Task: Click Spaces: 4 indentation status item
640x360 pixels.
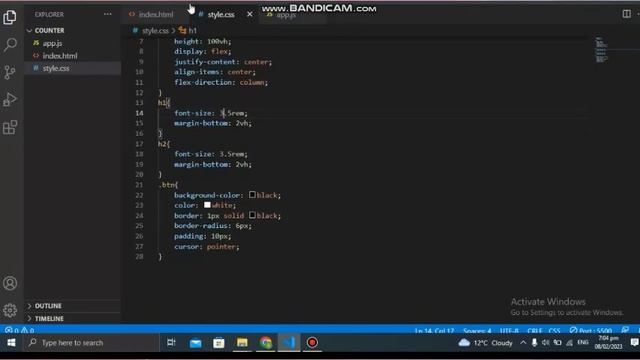Action: coord(477,331)
